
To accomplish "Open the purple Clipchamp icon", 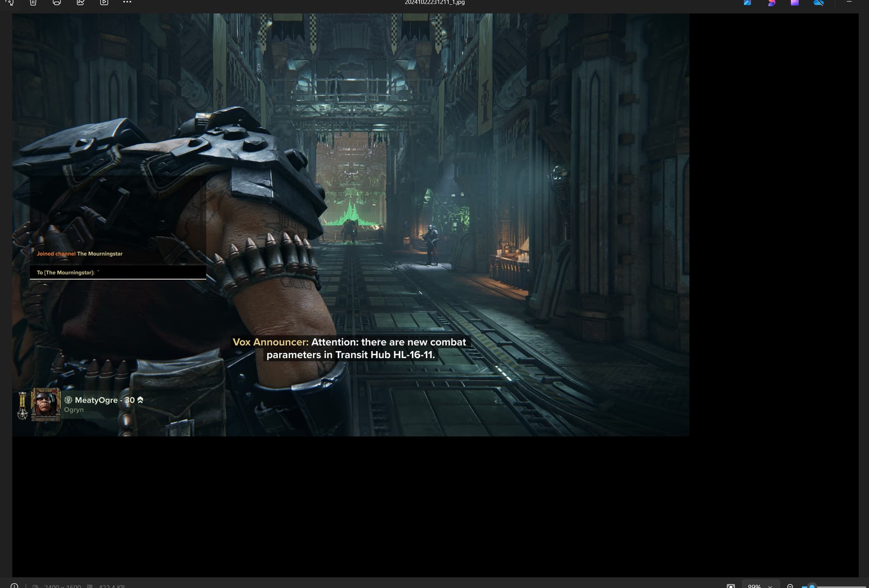I will tap(795, 2).
